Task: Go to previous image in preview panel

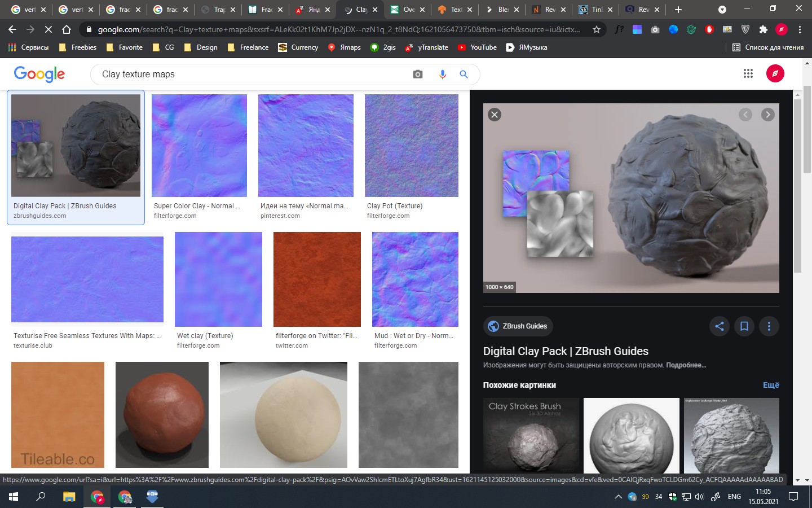Action: coord(745,115)
